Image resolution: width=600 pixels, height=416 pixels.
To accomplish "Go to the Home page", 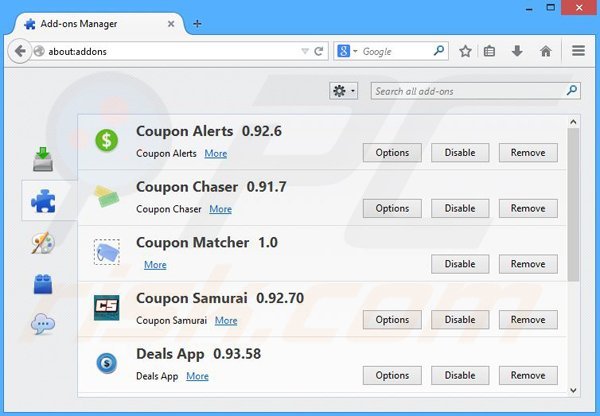I will click(546, 51).
